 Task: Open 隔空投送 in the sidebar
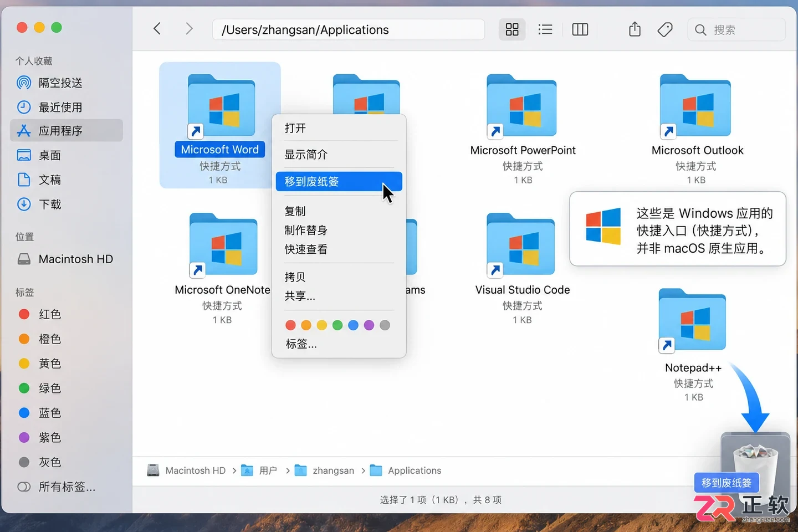coord(66,83)
